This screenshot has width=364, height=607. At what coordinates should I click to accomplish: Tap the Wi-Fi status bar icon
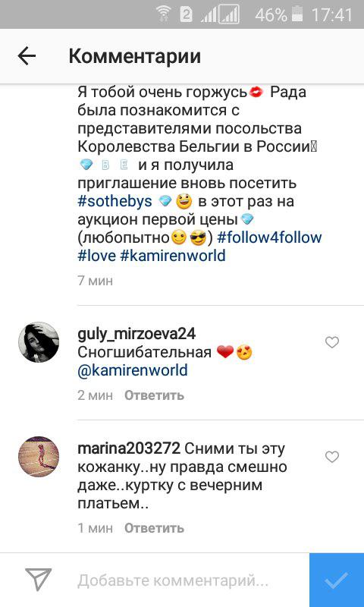point(164,14)
